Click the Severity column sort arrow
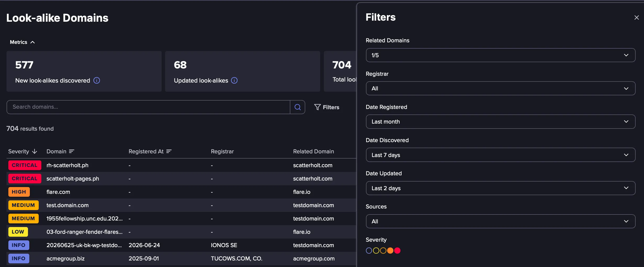644x267 pixels. point(35,152)
